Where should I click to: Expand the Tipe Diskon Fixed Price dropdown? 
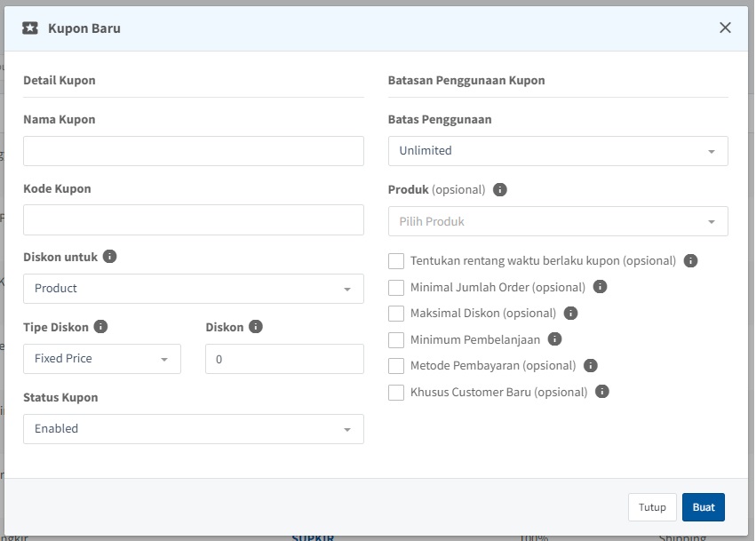102,359
